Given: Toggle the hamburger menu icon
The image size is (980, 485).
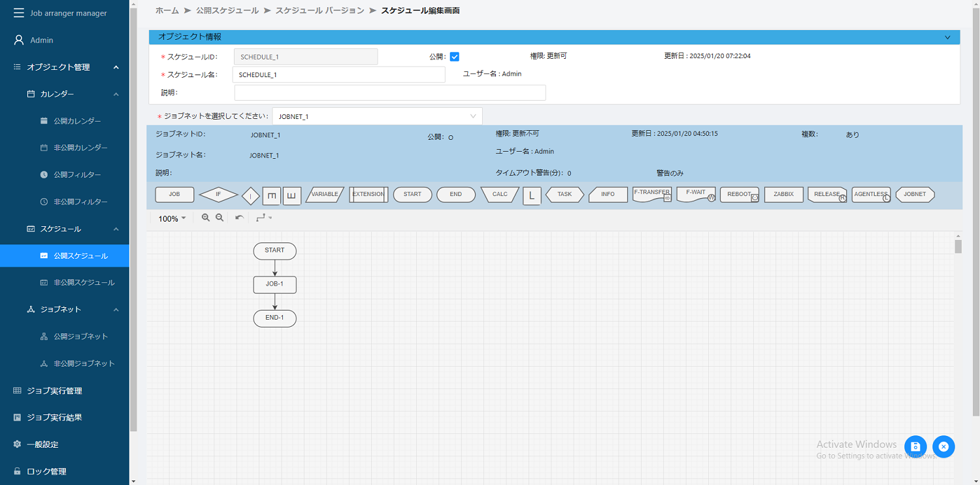Looking at the screenshot, I should 18,13.
